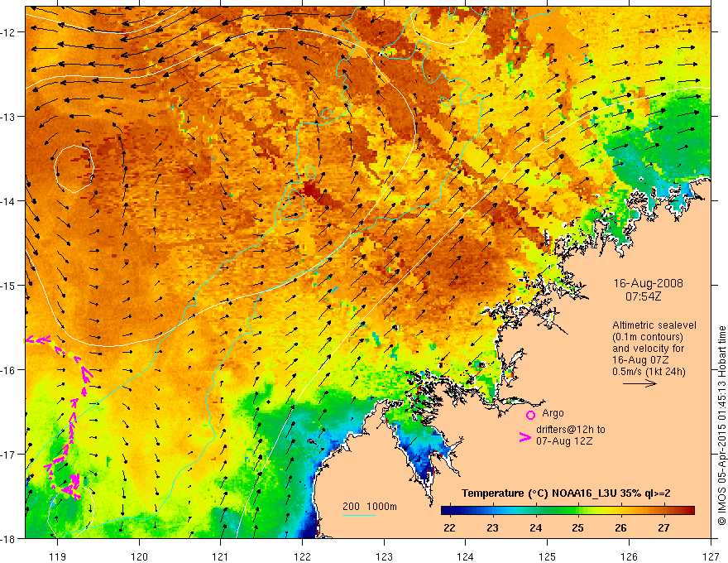Click the longitude axis label 123
Screen dimensions: 728x563
tap(384, 556)
